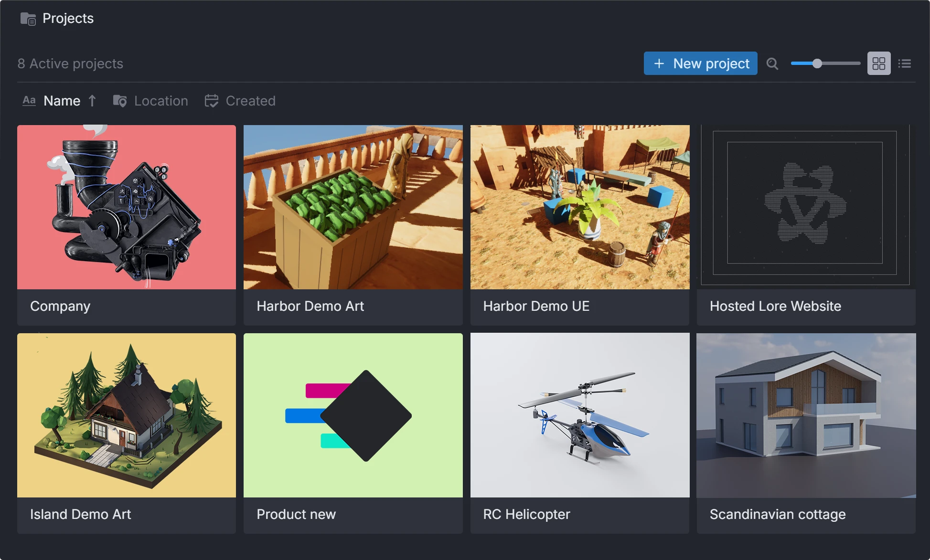Image resolution: width=930 pixels, height=560 pixels.
Task: Click the Hosted Lore Website name label
Action: tap(775, 306)
